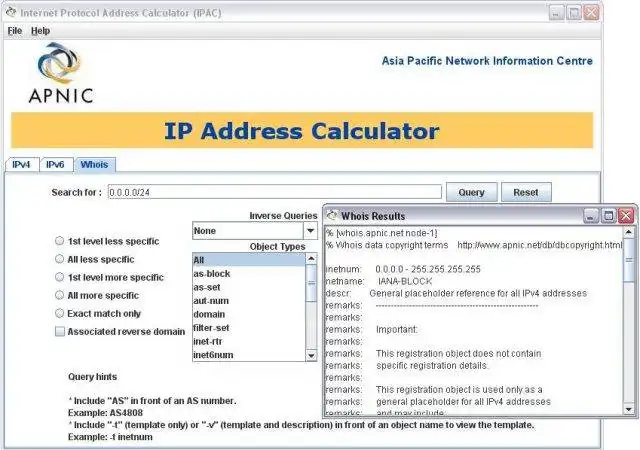The image size is (640, 450).
Task: Open the Inverse Queries dropdown
Action: 310,231
